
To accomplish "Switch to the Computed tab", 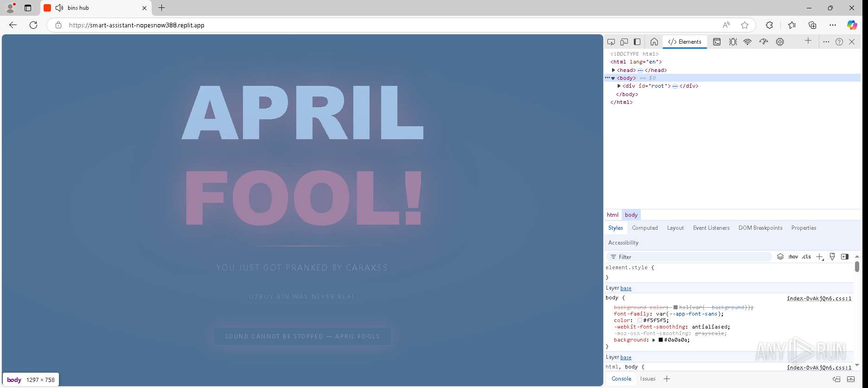I will tap(645, 228).
